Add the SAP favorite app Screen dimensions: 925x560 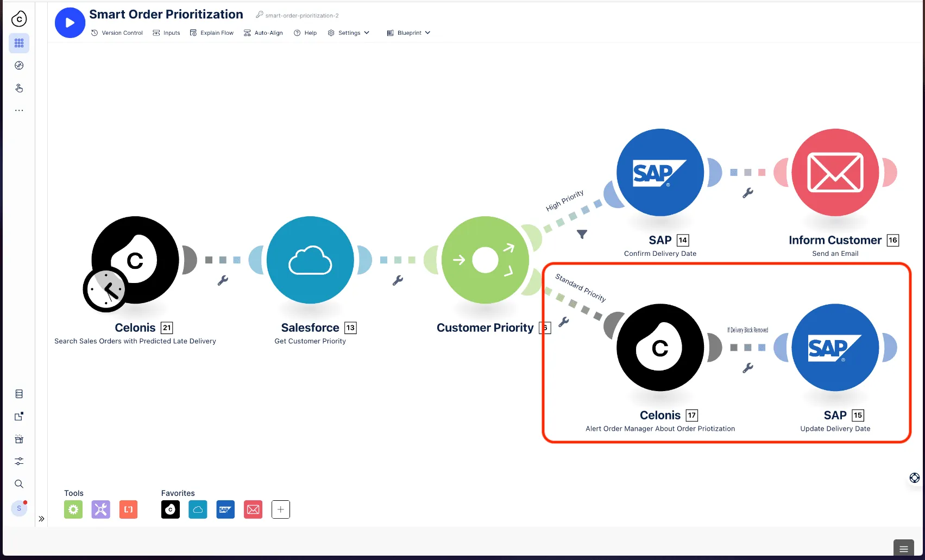point(225,509)
